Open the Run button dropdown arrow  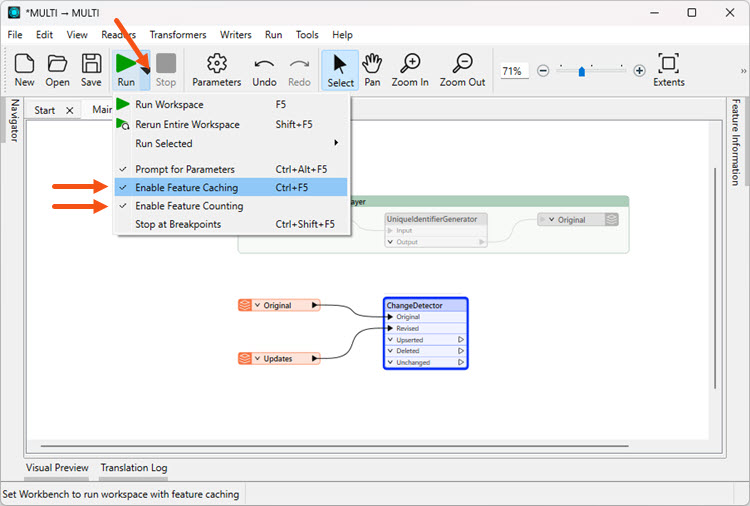pyautogui.click(x=145, y=70)
